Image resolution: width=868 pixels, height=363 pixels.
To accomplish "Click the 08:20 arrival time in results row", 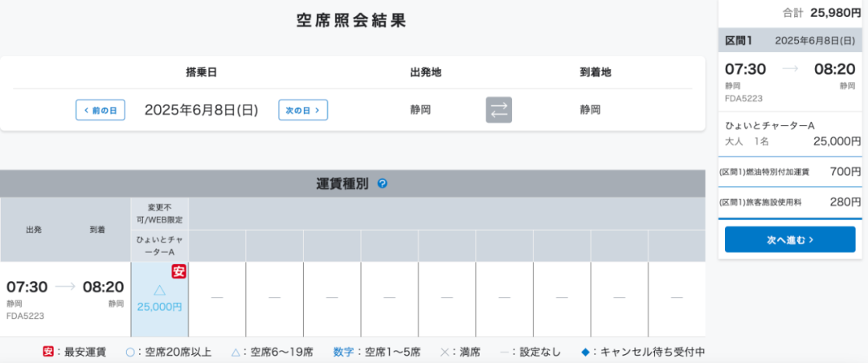I will 104,288.
